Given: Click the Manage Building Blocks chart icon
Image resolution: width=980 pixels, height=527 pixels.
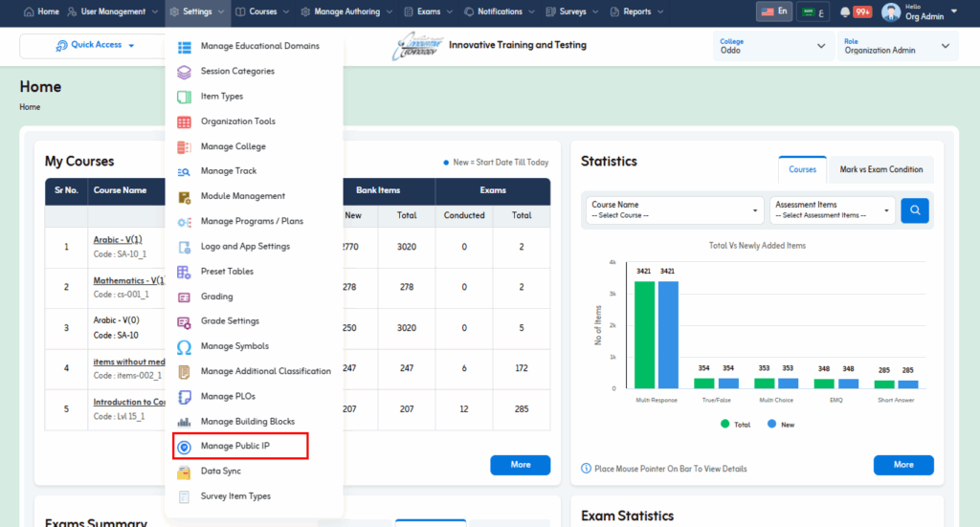Looking at the screenshot, I should (x=184, y=422).
